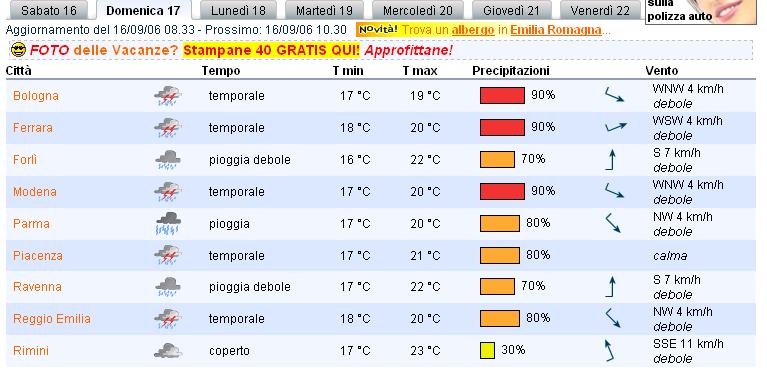Click Forlì light rain weather icon
The height and width of the screenshot is (384, 767).
click(x=168, y=160)
